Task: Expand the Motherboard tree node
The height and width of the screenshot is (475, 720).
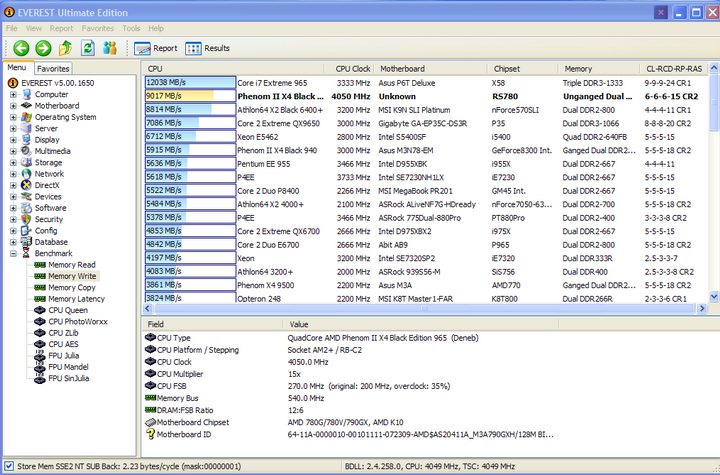Action: pos(13,106)
